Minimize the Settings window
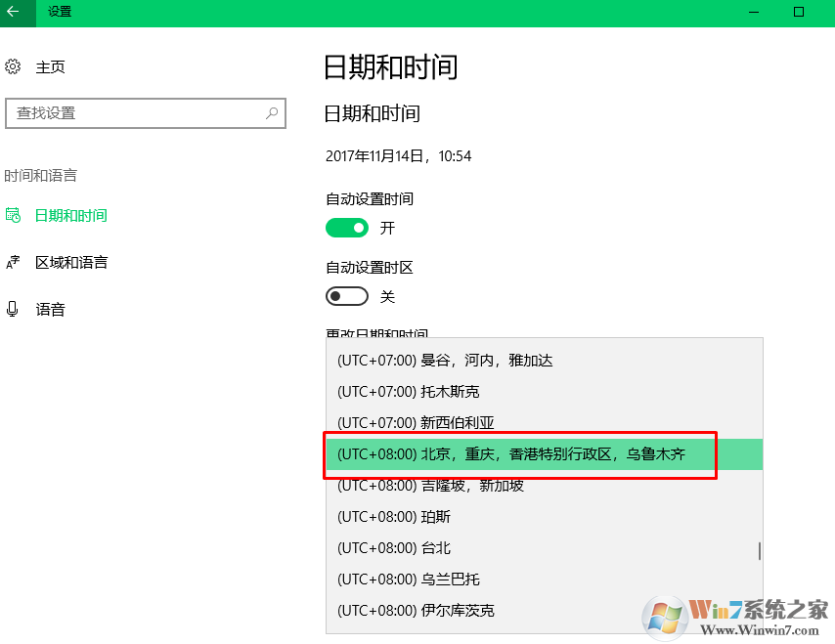The width and height of the screenshot is (835, 644). 754,12
